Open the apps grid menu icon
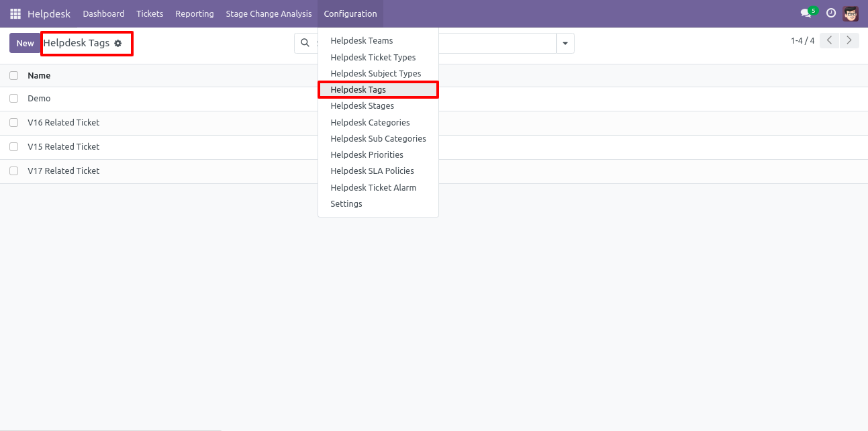The width and height of the screenshot is (868, 431). [x=15, y=13]
